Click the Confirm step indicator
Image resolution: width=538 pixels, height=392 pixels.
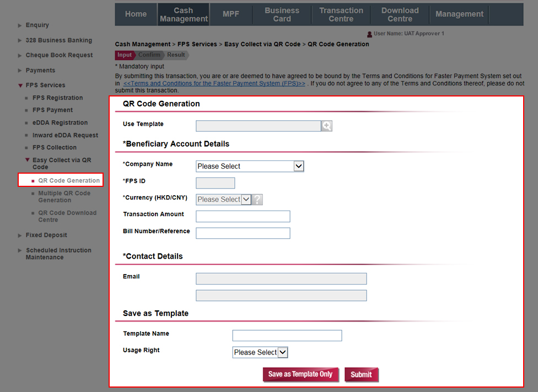149,55
